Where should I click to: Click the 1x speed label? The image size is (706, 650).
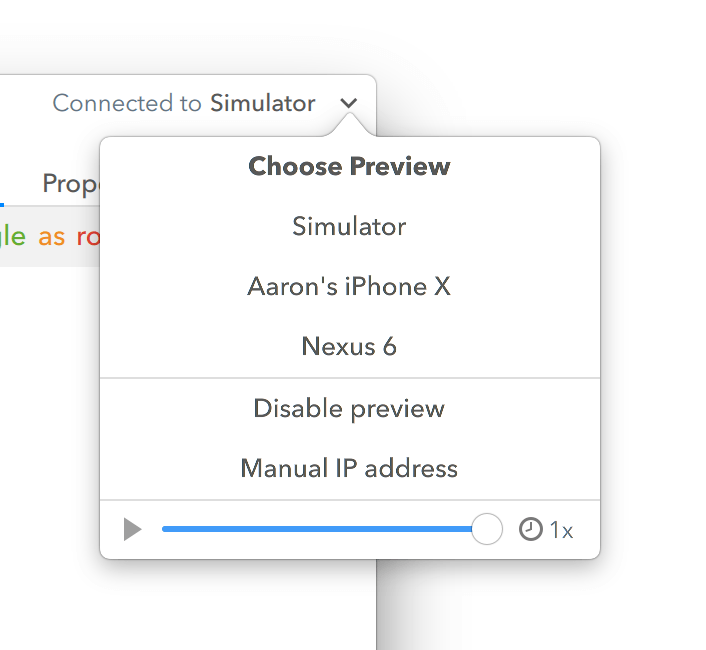point(562,530)
